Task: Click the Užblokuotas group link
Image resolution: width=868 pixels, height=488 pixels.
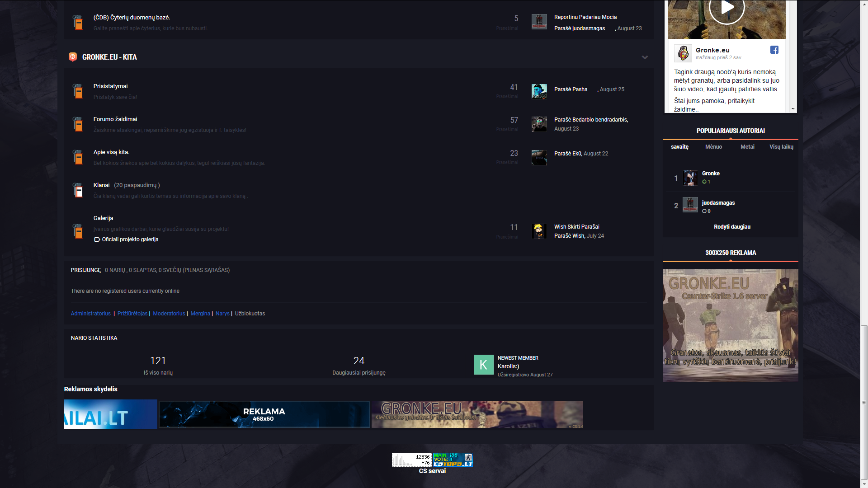Action: (x=250, y=314)
